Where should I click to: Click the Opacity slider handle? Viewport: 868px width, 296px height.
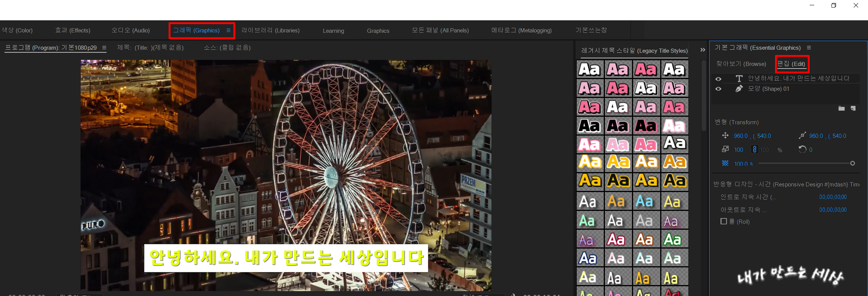(853, 163)
